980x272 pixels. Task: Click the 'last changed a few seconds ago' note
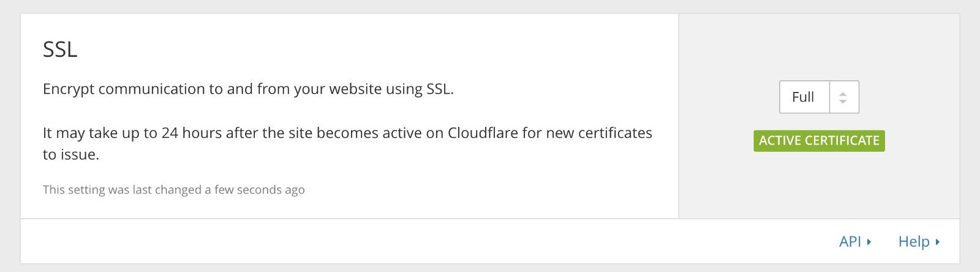coord(173,190)
